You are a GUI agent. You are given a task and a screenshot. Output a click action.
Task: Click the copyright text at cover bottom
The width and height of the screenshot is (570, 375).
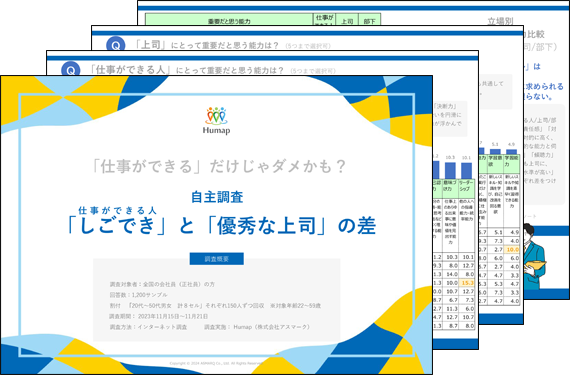pos(216,363)
